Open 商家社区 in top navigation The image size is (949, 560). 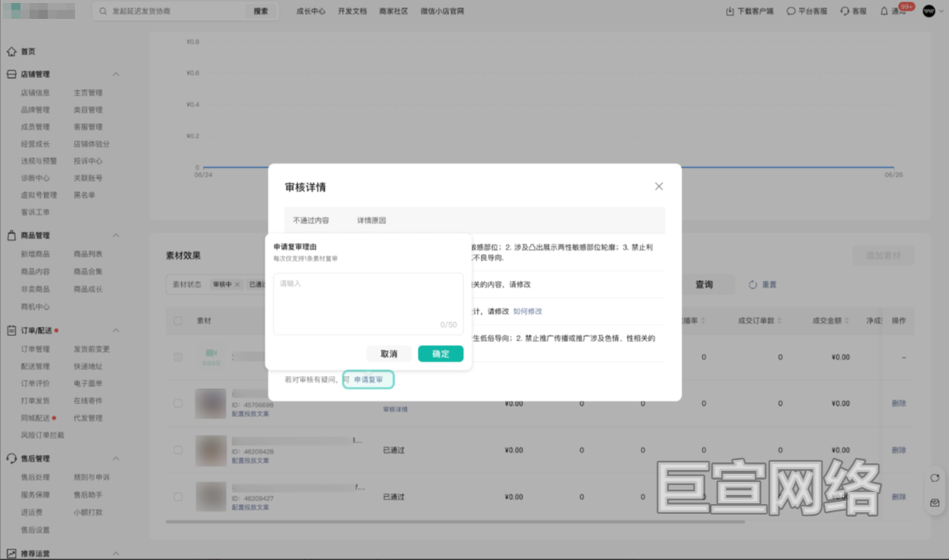[394, 11]
